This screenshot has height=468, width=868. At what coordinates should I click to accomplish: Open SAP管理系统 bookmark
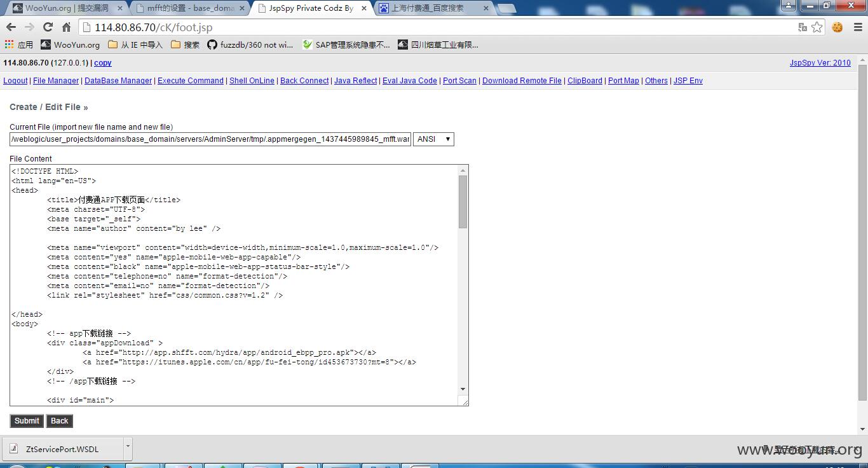coord(346,45)
